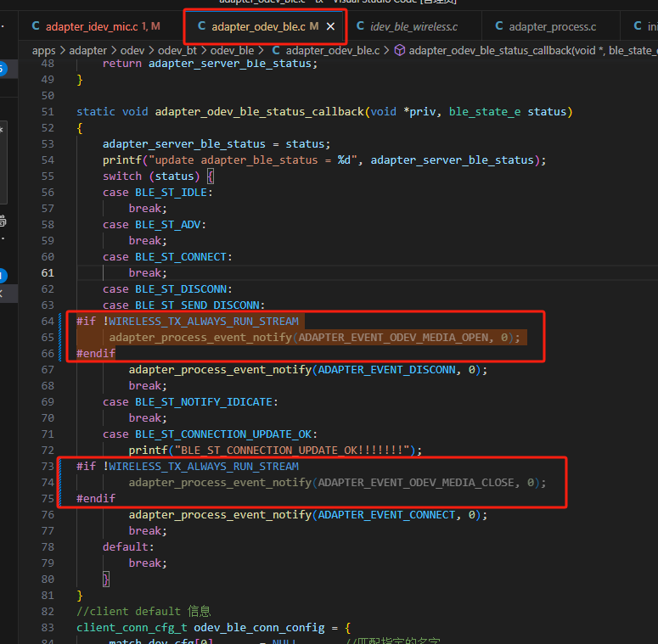This screenshot has width=658, height=644.
Task: Click the C file icon on idev_ble_wireless.c tab
Action: tap(360, 26)
